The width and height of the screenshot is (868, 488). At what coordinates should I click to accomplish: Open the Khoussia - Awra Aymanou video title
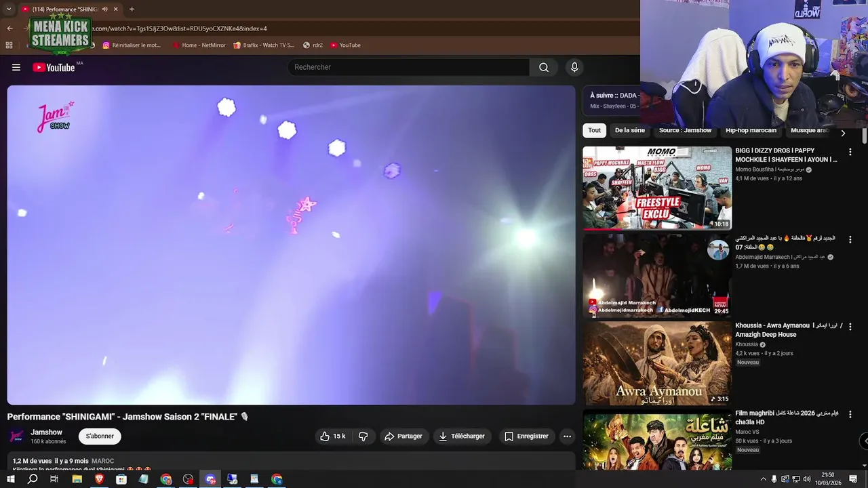(x=788, y=330)
